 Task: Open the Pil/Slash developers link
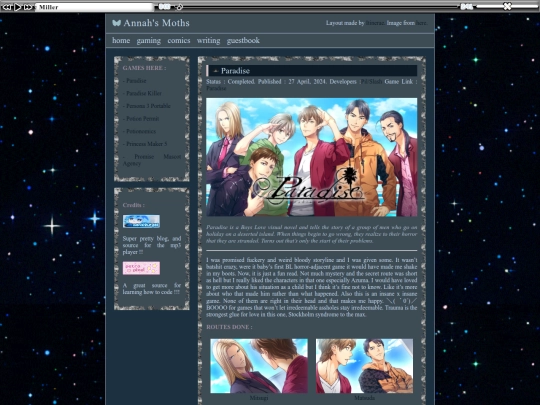tap(371, 82)
